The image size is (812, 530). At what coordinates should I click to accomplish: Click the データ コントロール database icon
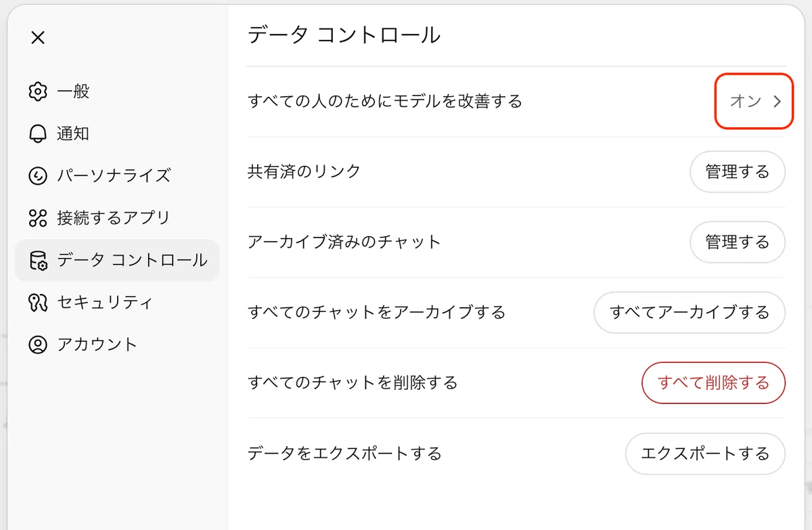[x=38, y=261]
